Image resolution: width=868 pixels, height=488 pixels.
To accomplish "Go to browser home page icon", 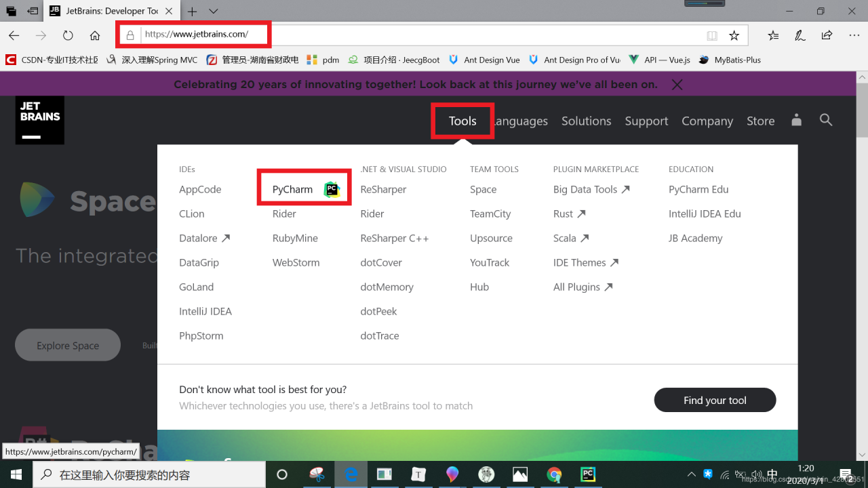I will tap(95, 35).
